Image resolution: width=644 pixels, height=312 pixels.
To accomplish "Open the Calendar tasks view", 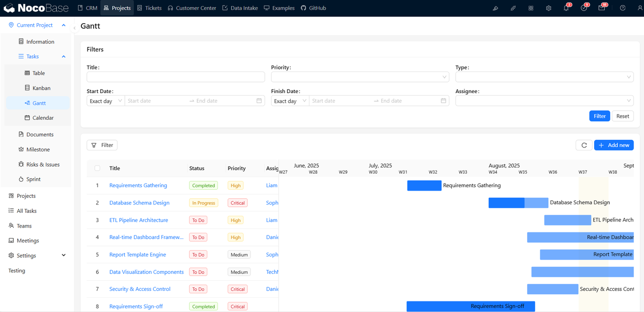I will pos(38,118).
